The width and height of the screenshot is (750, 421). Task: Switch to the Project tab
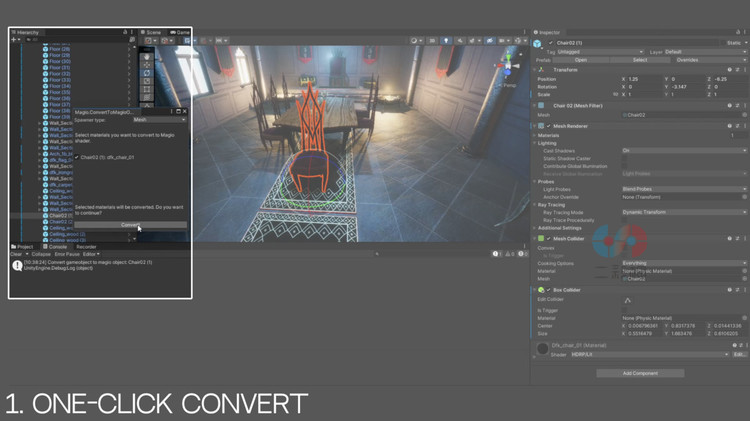(22, 246)
